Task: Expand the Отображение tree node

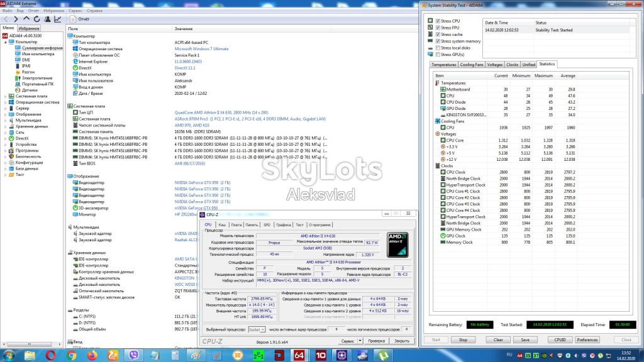Action: 5,114
